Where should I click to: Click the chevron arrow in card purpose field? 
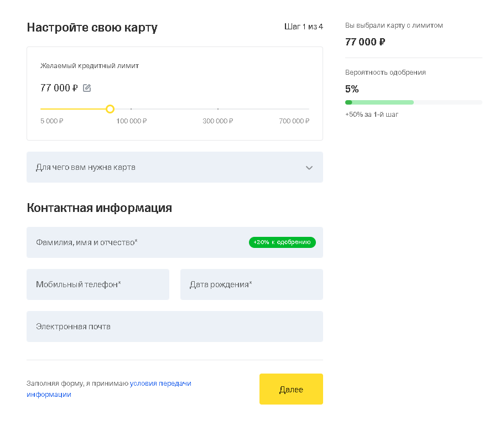(x=309, y=168)
